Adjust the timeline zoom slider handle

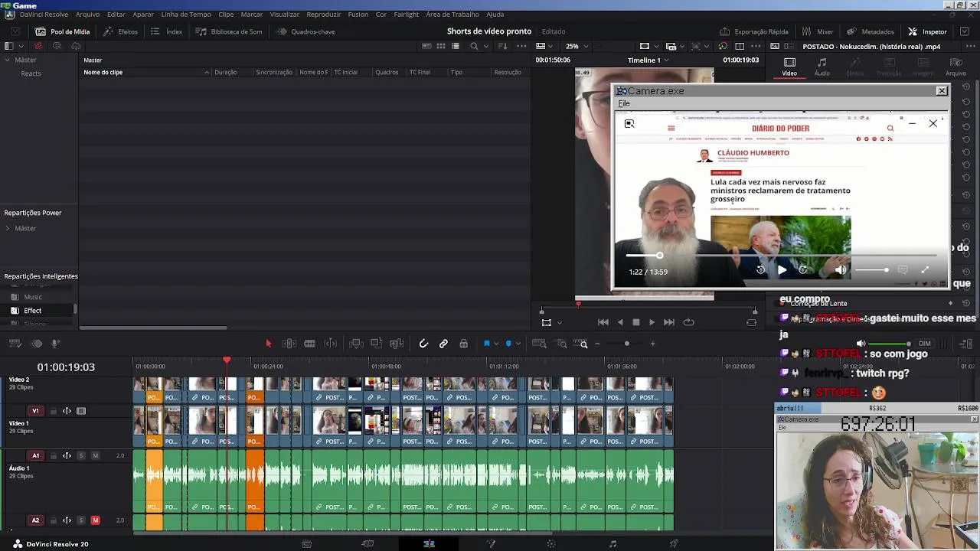pos(627,344)
